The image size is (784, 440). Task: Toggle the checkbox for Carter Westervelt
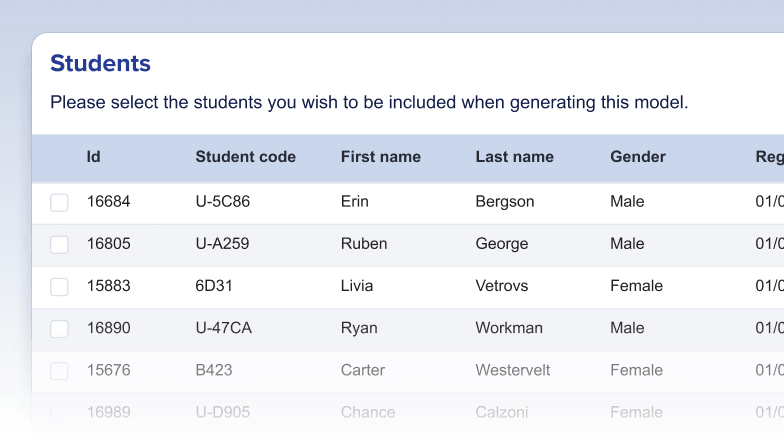tap(59, 370)
